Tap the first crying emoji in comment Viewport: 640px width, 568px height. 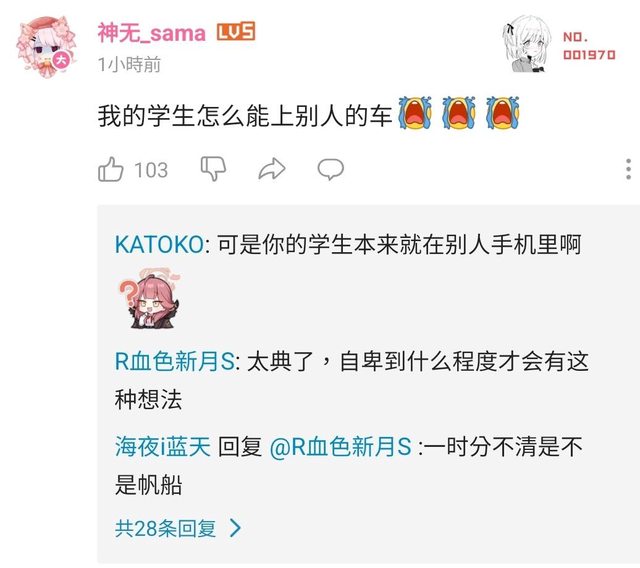pos(415,113)
